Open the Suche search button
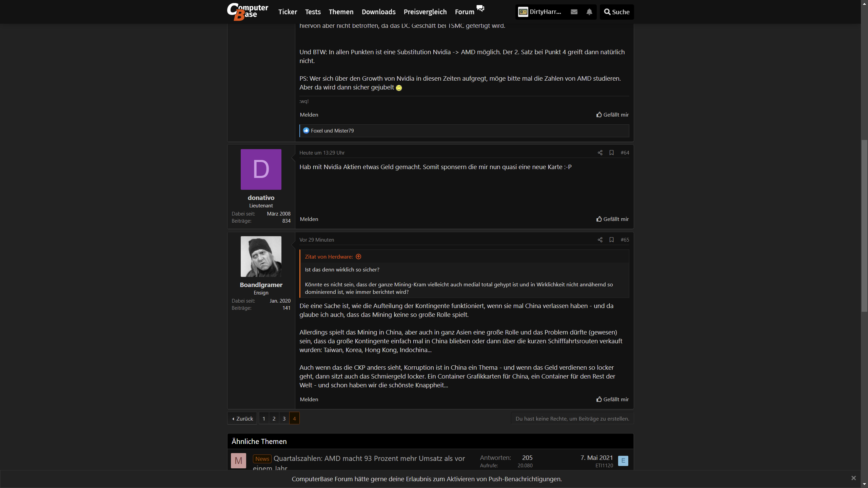This screenshot has height=488, width=868. [616, 12]
